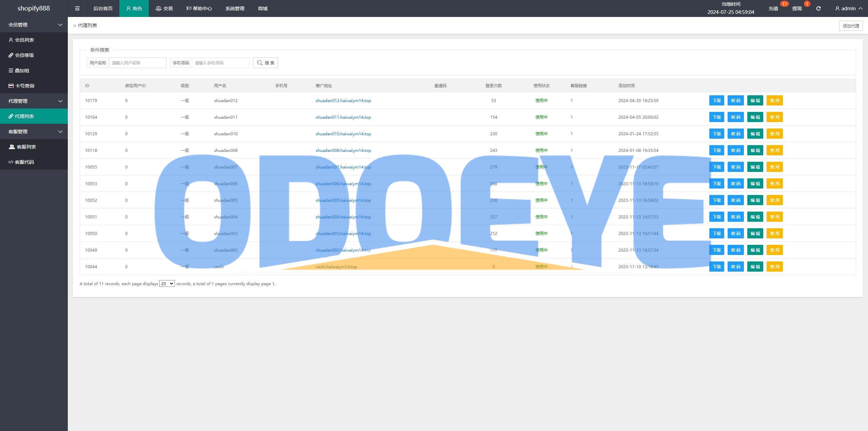Click 下级 for shuadan011 row
This screenshot has width=868, height=431.
716,117
